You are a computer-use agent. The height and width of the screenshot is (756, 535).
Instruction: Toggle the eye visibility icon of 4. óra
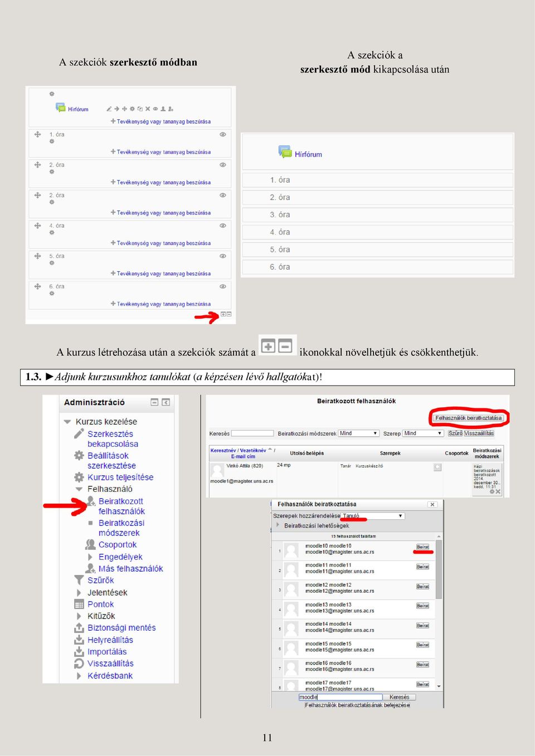pyautogui.click(x=223, y=226)
